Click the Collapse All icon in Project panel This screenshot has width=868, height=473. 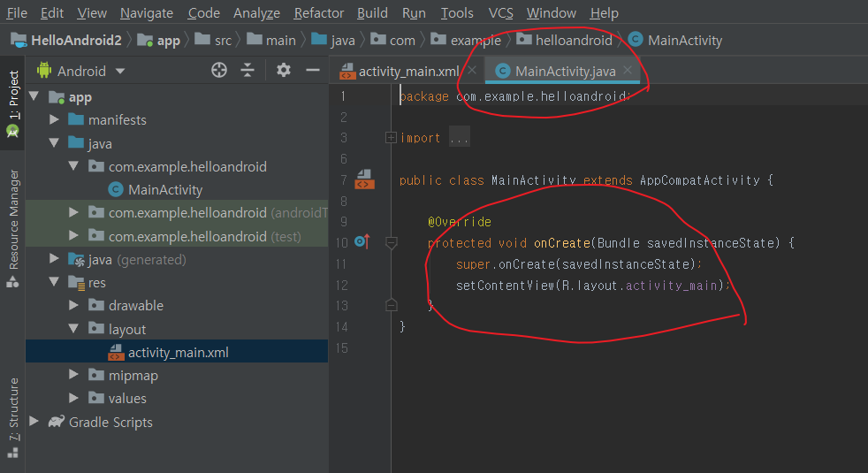[x=247, y=71]
